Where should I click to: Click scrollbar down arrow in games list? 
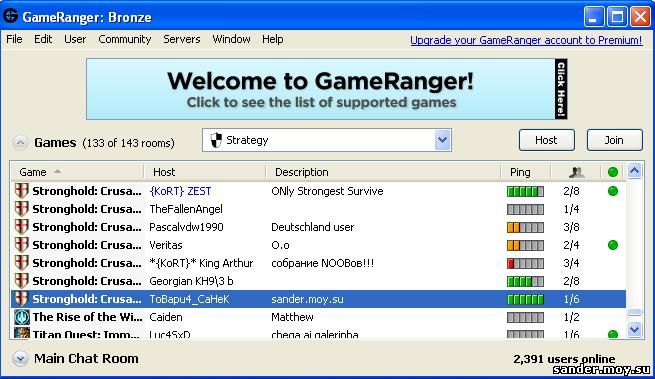[x=635, y=330]
